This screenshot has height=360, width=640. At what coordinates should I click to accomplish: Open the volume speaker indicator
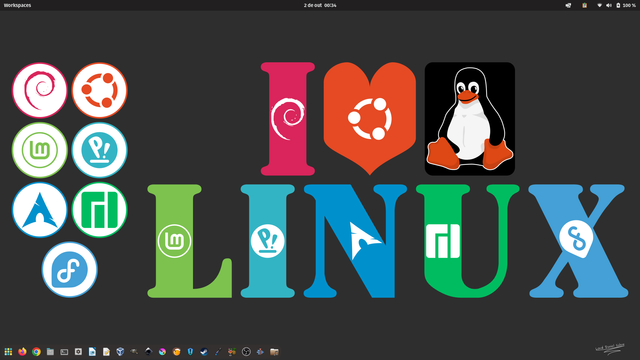pyautogui.click(x=609, y=5)
